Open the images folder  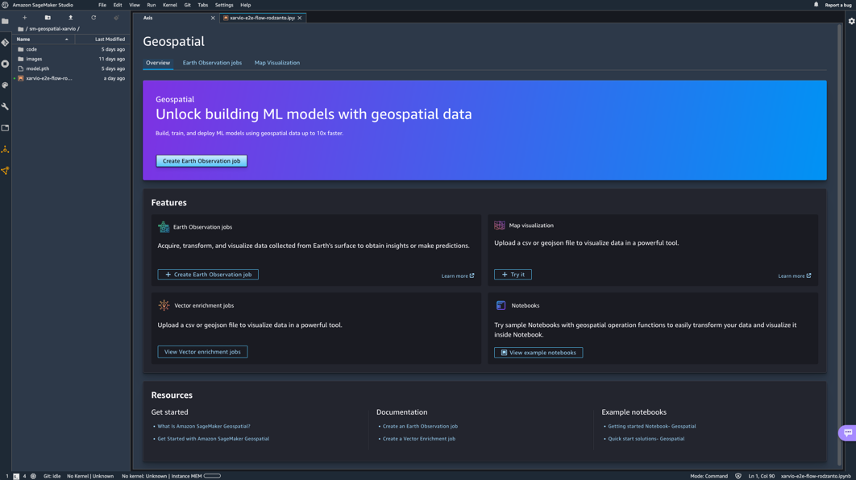(34, 59)
